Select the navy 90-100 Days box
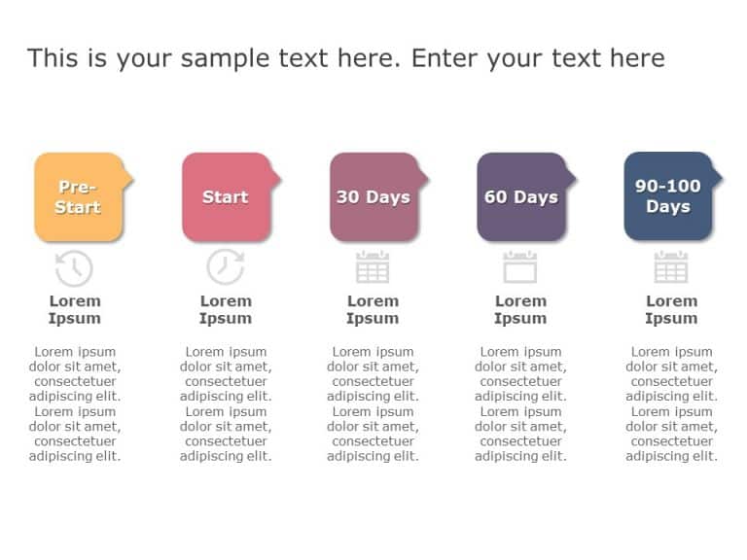Viewport: 747px width, 560px height. coord(667,197)
